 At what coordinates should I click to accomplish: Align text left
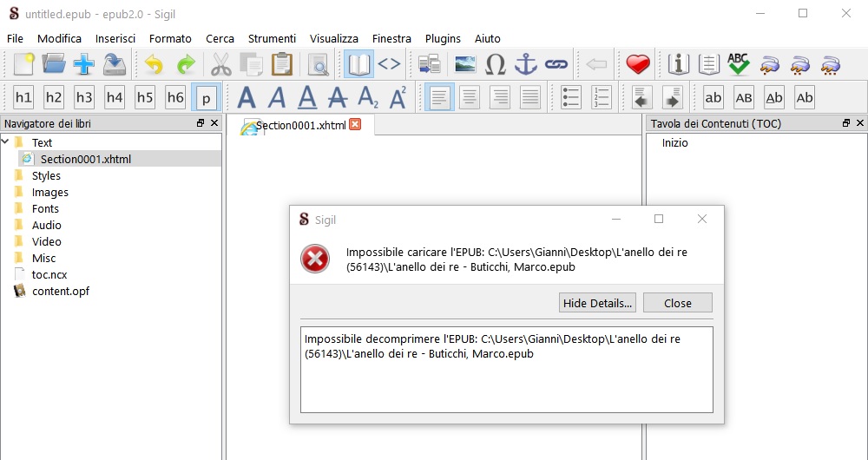click(439, 97)
